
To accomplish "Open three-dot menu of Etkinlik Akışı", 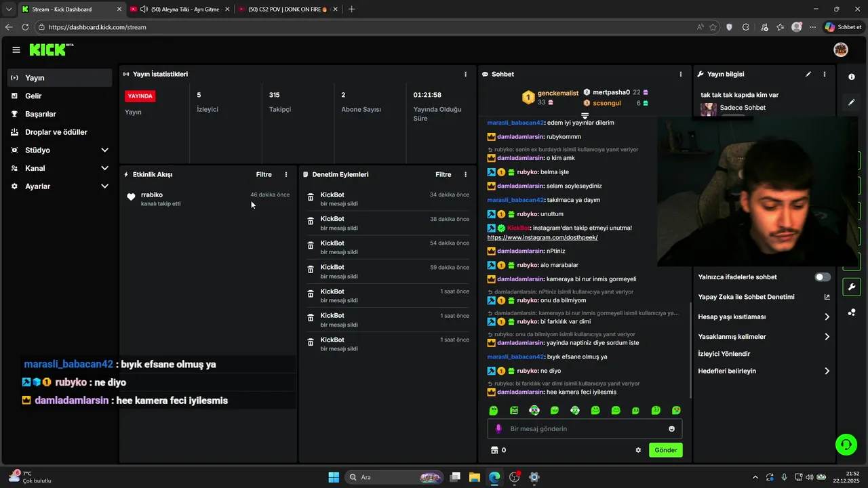I will pos(286,174).
